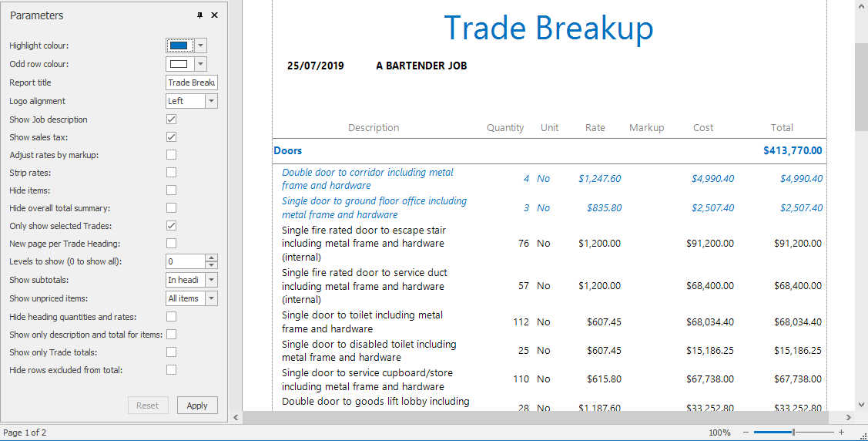Enable the Strip rates checkbox
This screenshot has height=441, width=868.
(x=171, y=173)
